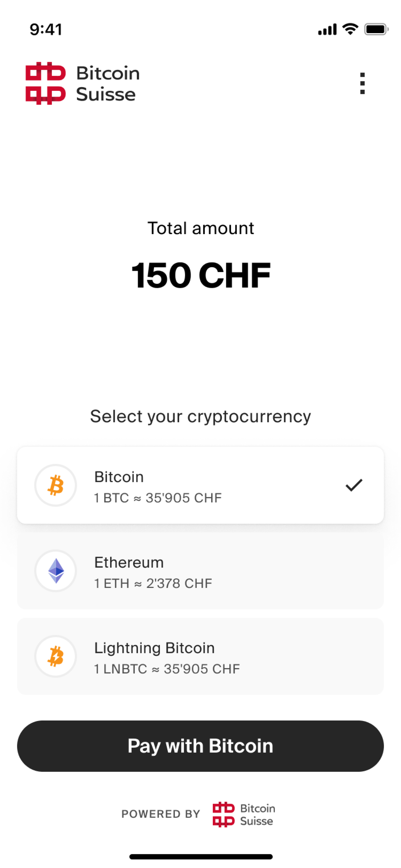Image resolution: width=401 pixels, height=868 pixels.
Task: Tap the cellular signal bars icon
Action: tap(327, 30)
